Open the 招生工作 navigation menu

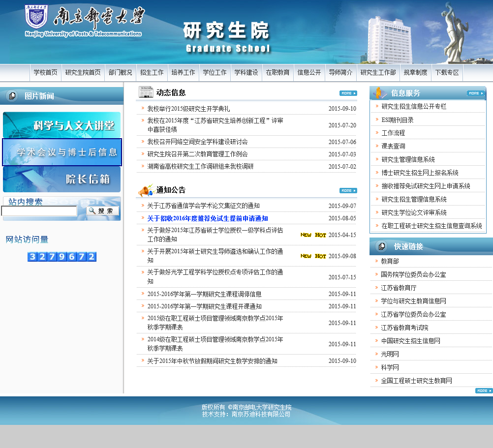[152, 73]
